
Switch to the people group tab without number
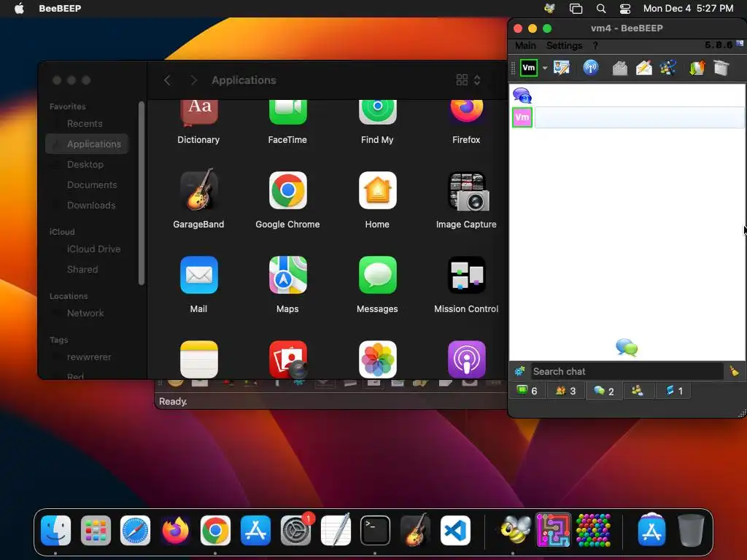638,391
